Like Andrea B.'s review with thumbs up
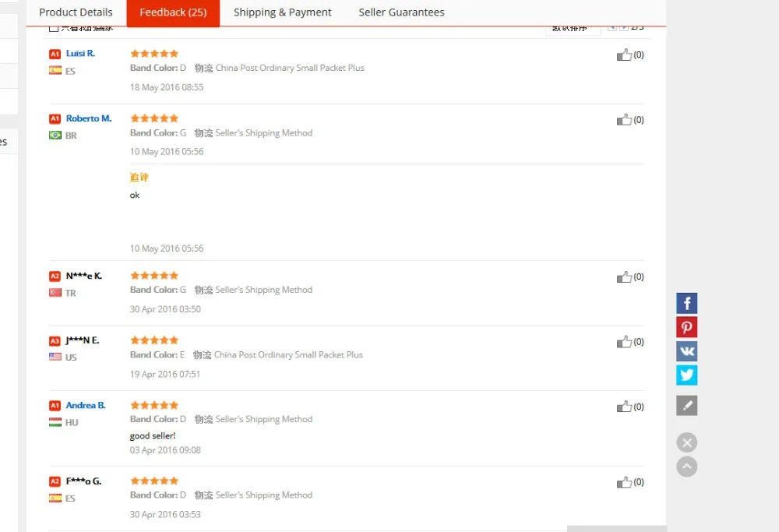 pyautogui.click(x=624, y=407)
